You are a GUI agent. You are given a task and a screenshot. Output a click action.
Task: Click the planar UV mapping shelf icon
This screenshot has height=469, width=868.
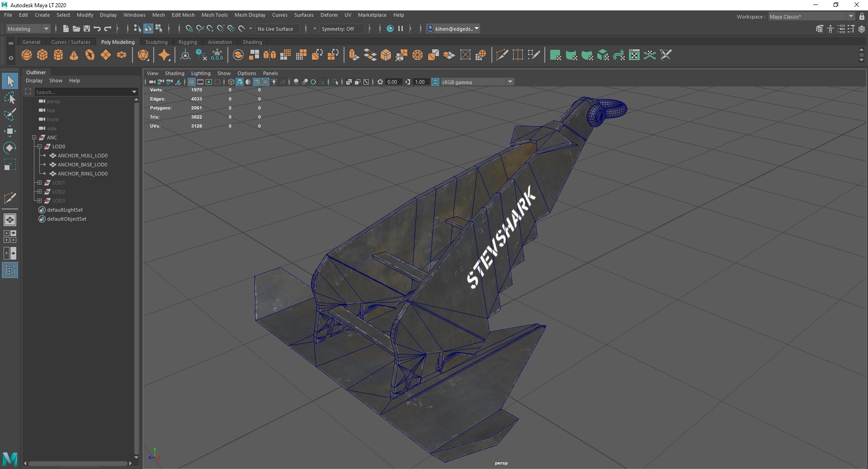556,55
